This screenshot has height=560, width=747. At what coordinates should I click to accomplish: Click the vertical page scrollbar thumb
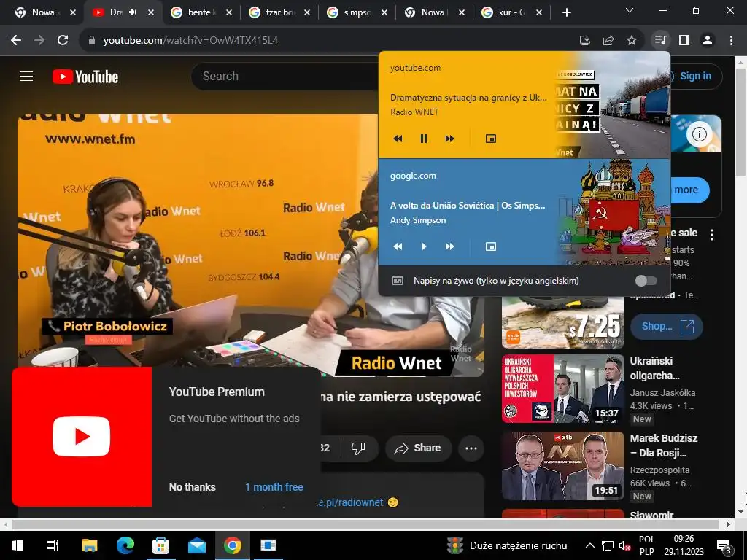(741, 122)
